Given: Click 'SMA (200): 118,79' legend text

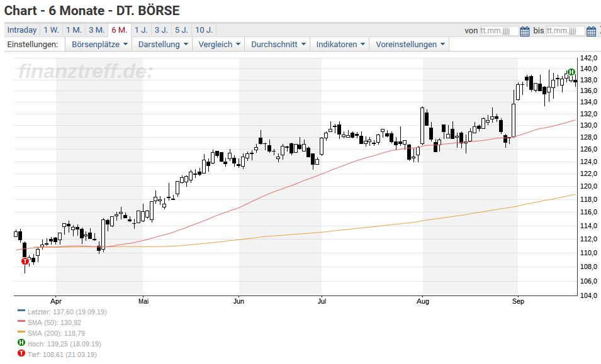Looking at the screenshot, I should [x=57, y=333].
